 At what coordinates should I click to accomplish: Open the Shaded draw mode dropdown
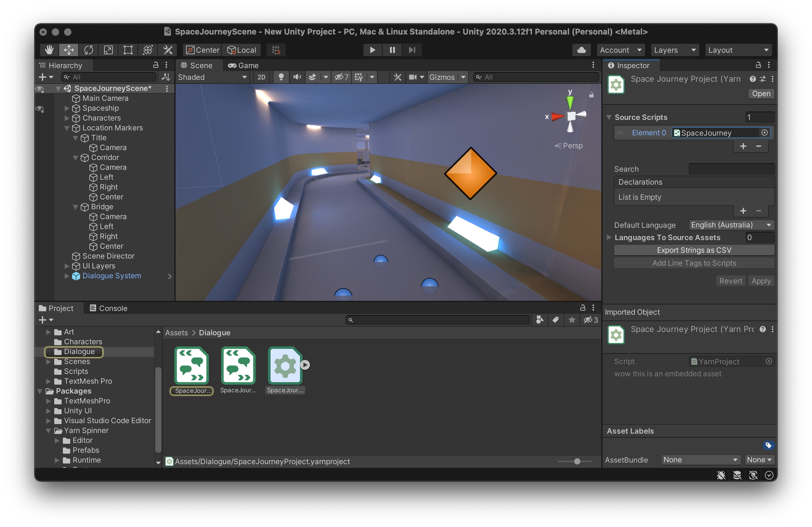212,77
